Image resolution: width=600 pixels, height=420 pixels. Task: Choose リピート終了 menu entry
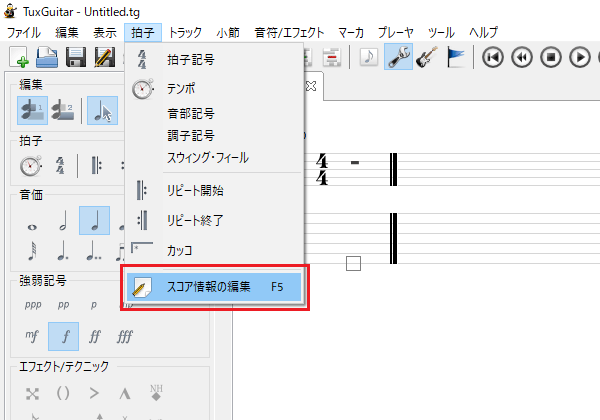click(214, 220)
